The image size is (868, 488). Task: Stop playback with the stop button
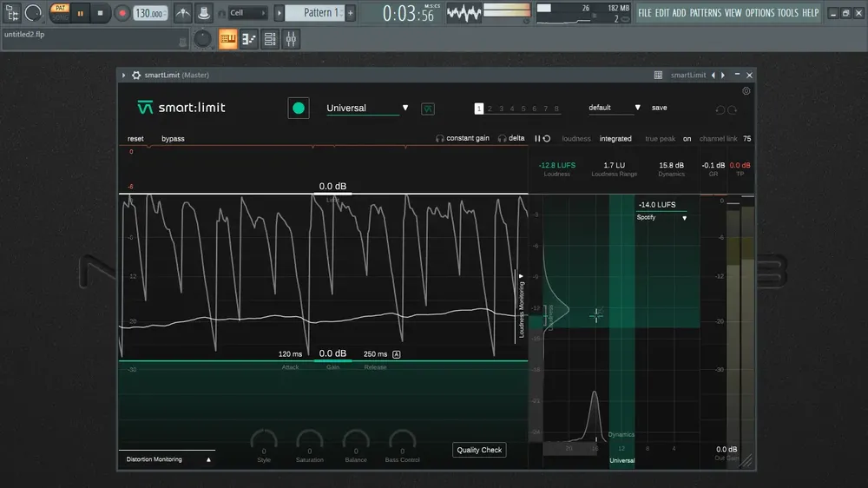(100, 13)
